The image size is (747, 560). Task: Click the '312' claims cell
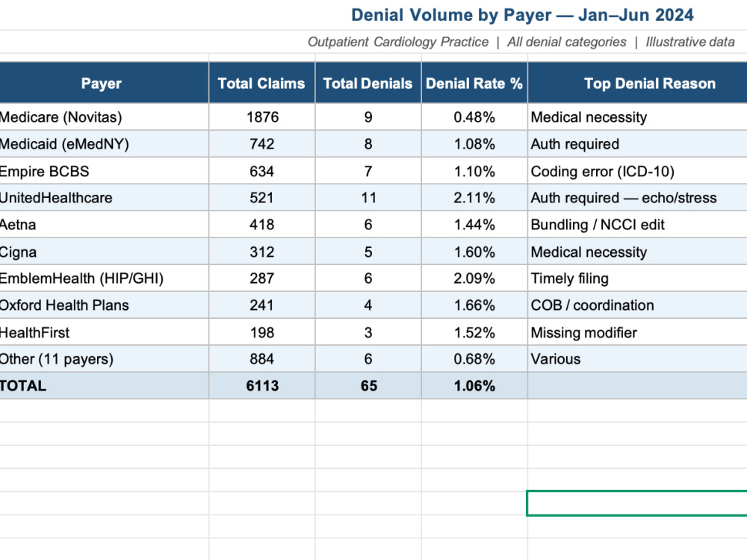tap(261, 252)
